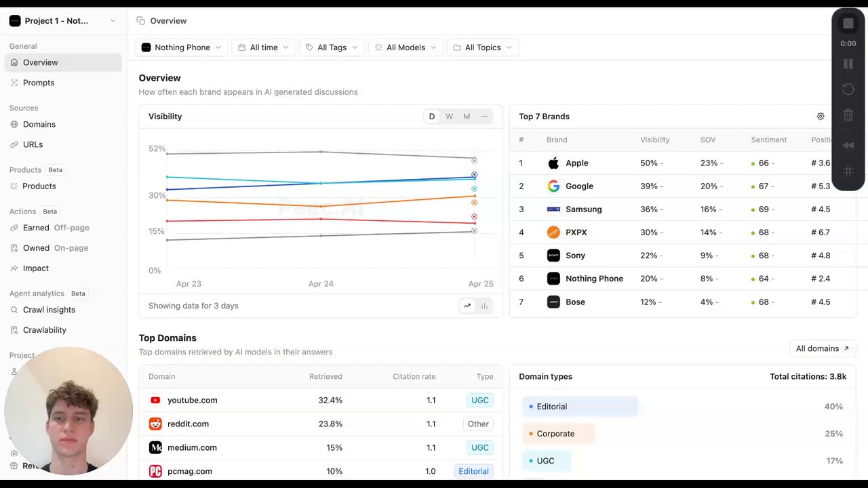Open the All time date filter

(264, 47)
